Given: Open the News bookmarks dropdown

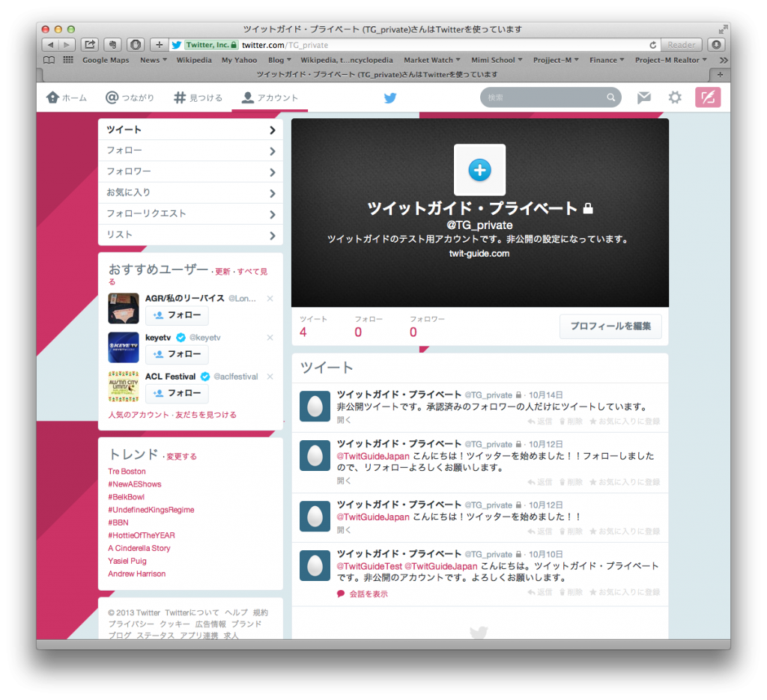Looking at the screenshot, I should (153, 60).
